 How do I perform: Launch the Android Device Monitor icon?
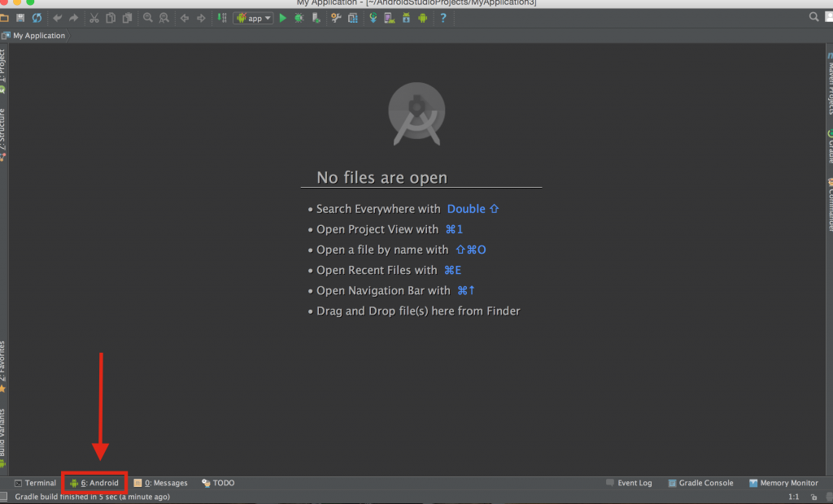[x=423, y=18]
